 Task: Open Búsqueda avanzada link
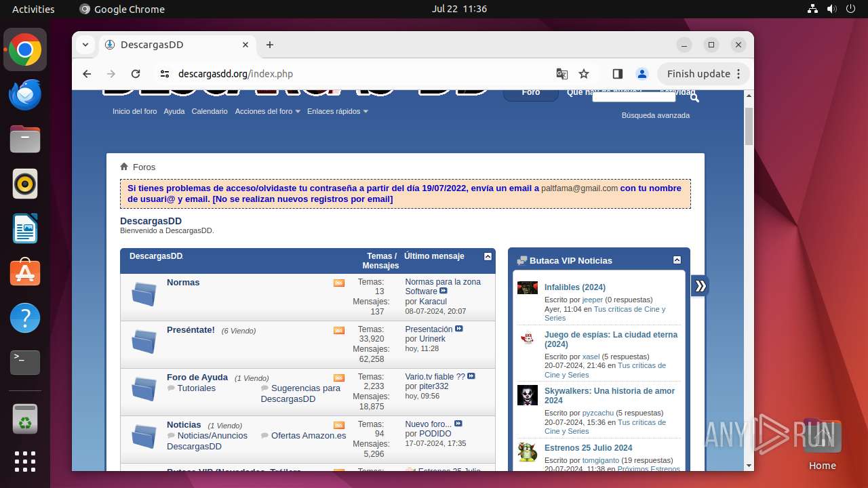click(x=656, y=115)
